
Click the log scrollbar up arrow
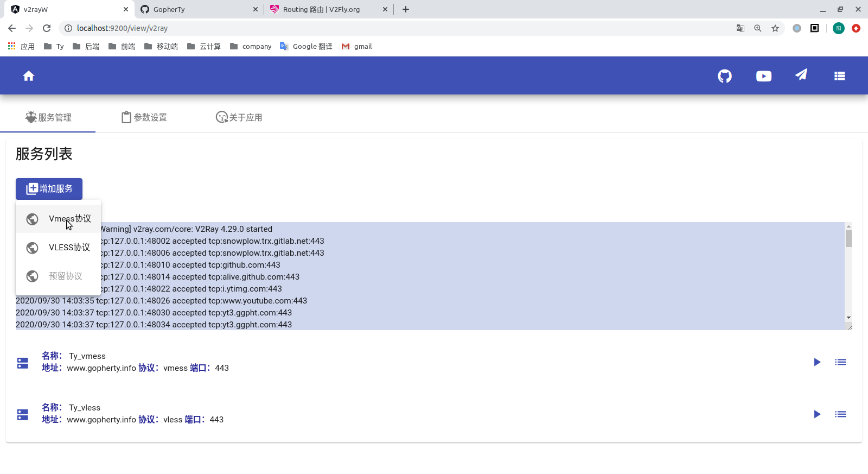[848, 226]
